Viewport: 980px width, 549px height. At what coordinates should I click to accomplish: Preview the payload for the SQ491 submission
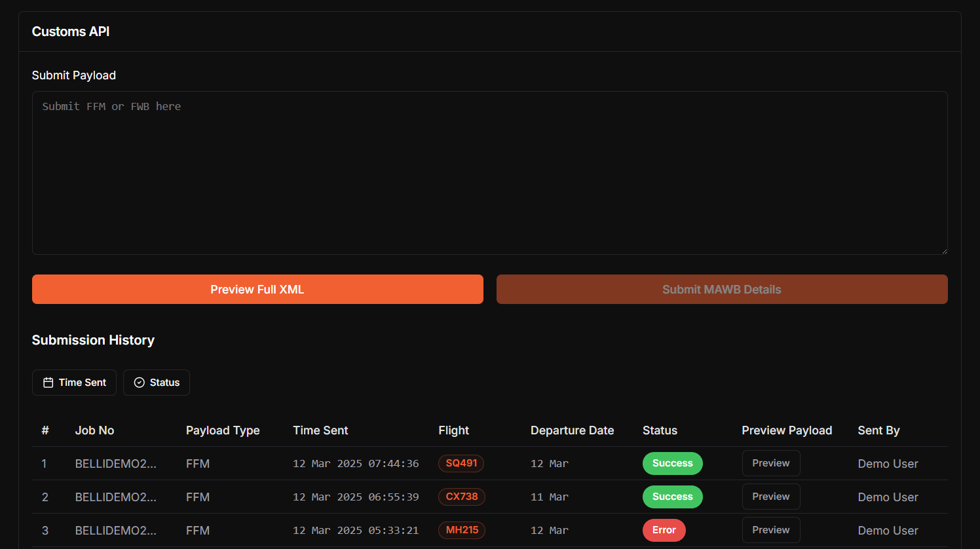(771, 463)
